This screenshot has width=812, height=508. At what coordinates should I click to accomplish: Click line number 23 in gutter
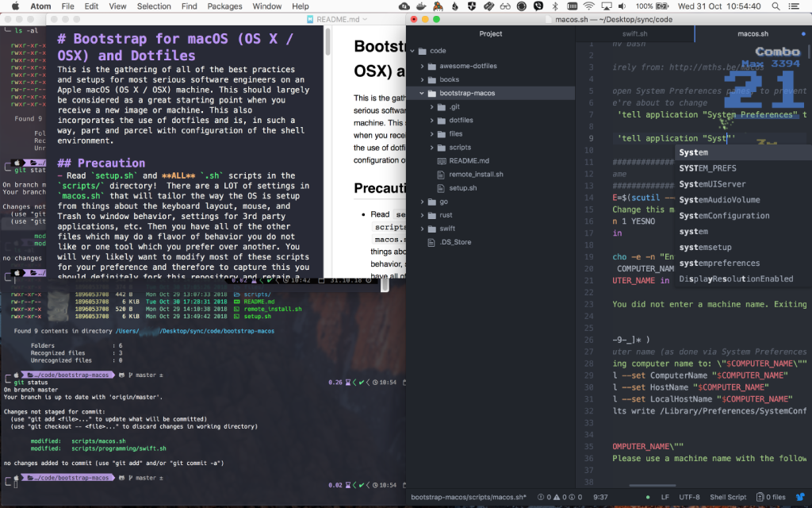[588, 304]
